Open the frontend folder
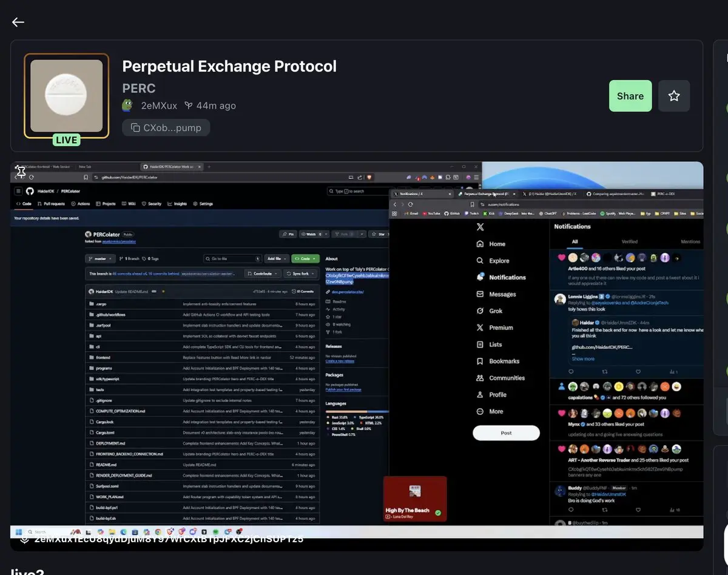Screen dimensions: 728x575 [103, 358]
